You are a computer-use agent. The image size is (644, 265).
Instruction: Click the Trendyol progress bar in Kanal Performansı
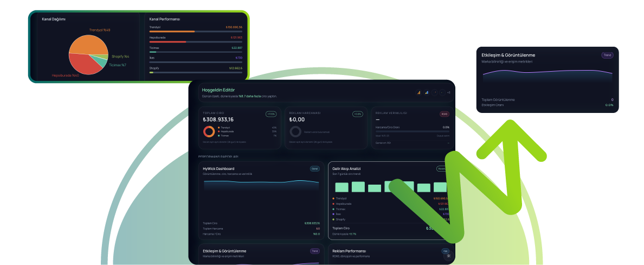196,31
